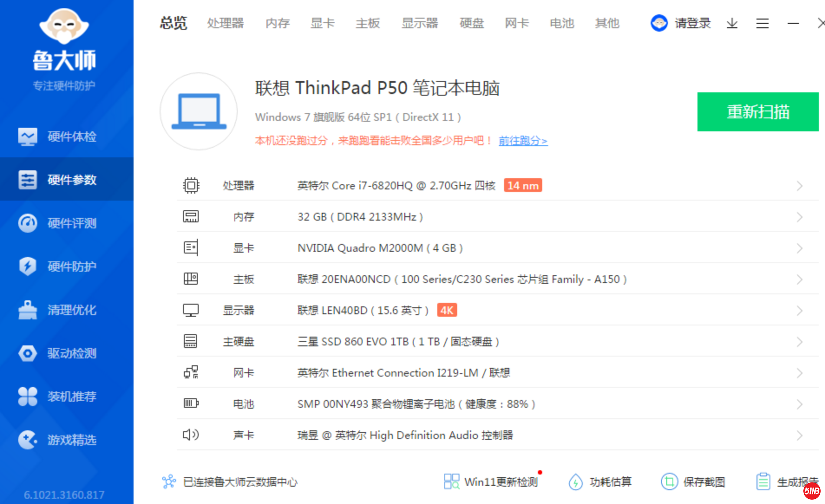Click the user avatar login icon

(659, 23)
